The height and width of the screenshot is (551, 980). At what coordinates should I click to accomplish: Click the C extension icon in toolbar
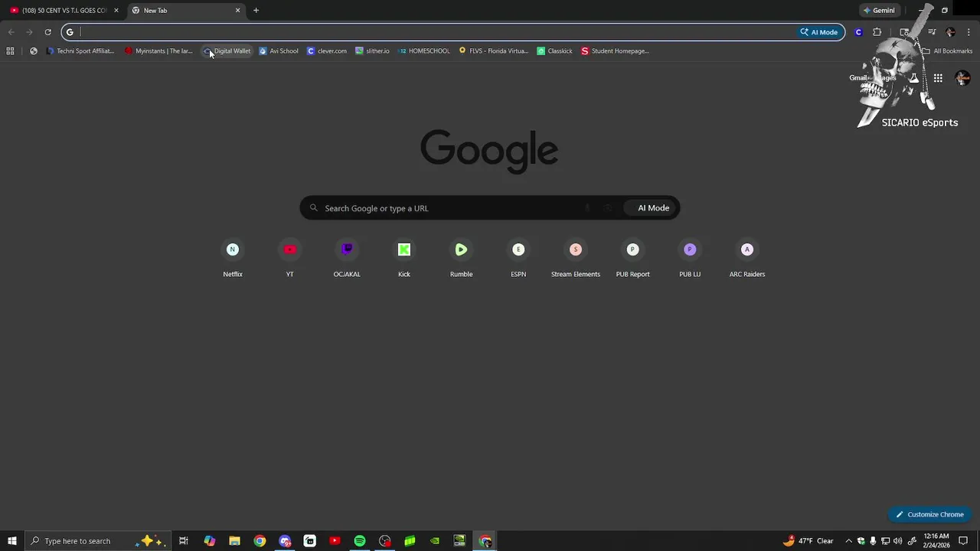coord(858,32)
